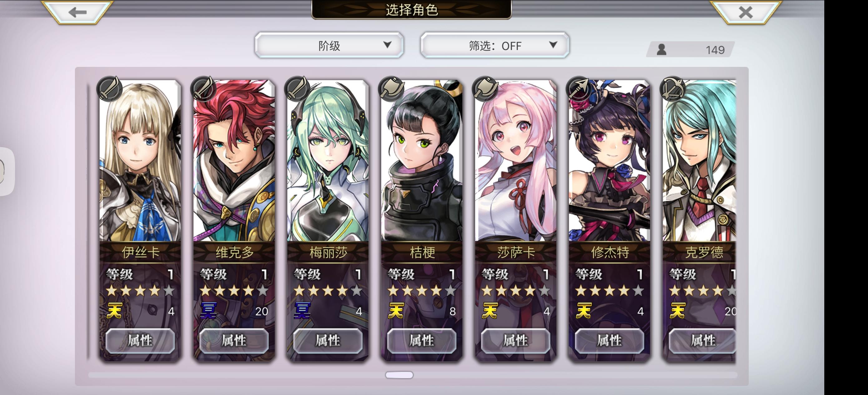
Task: Open the 筛选: OFF filter dropdown
Action: [x=495, y=45]
